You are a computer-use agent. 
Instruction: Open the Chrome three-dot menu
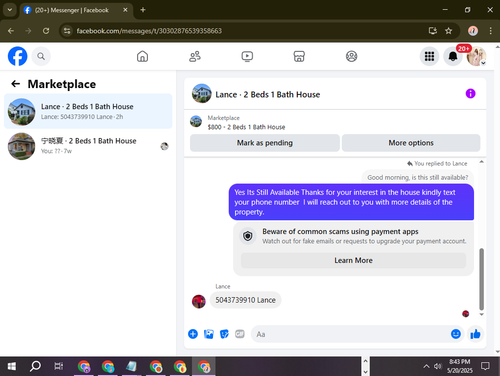coord(490,31)
